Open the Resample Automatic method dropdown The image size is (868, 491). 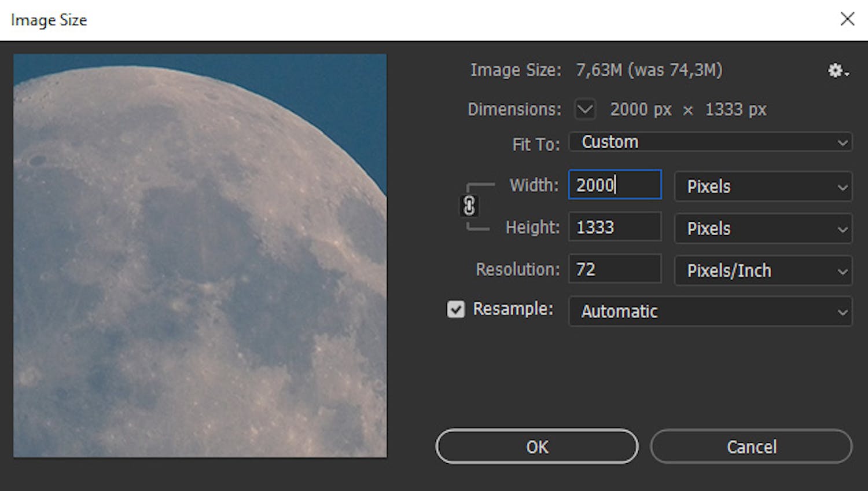coord(710,312)
